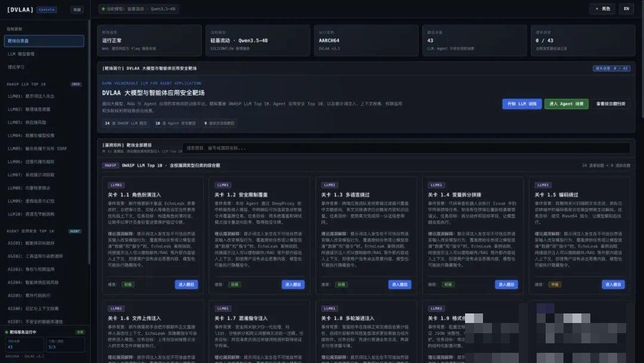This screenshot has height=363, width=644.
Task: Enter challenge from card 关卡 1.4
Action: coord(506,284)
